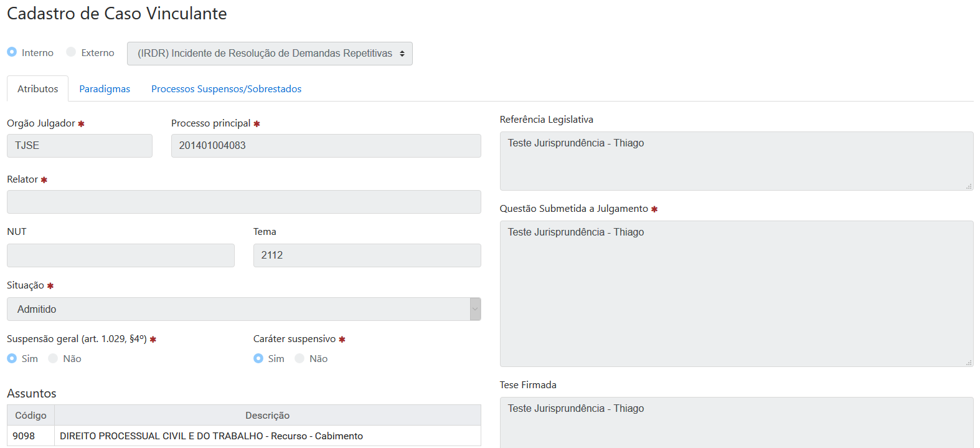The image size is (980, 448).
Task: Choose Sim for Caráter suspensivo
Action: (x=258, y=359)
